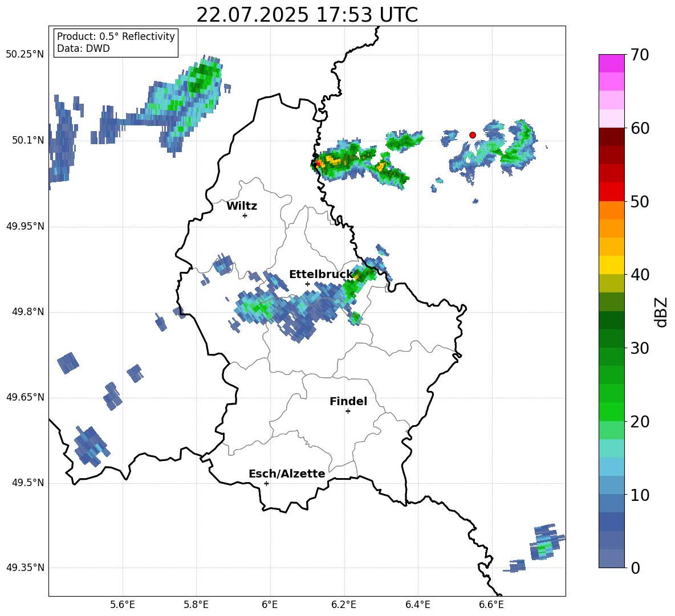The height and width of the screenshot is (616, 675).
Task: Click the 50 value on the colorbar
Action: [x=640, y=201]
